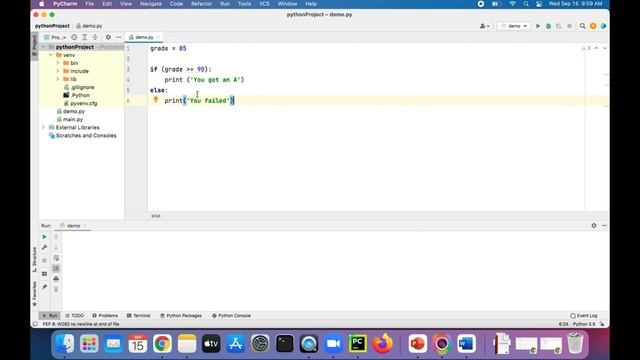Close the demo.py editor tab
Viewport: 640px width, 360px height.
(x=158, y=37)
